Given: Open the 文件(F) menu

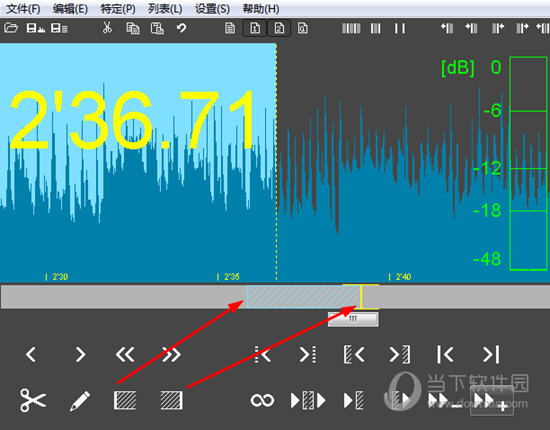Looking at the screenshot, I should coord(23,9).
